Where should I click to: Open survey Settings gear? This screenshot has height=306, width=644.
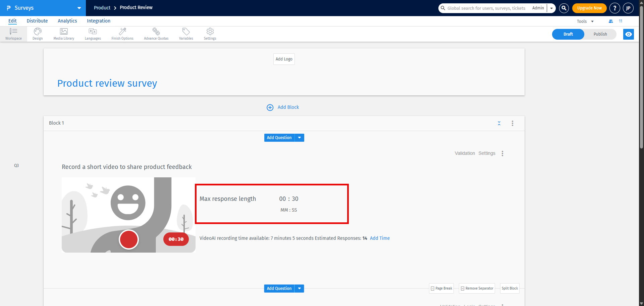click(210, 34)
